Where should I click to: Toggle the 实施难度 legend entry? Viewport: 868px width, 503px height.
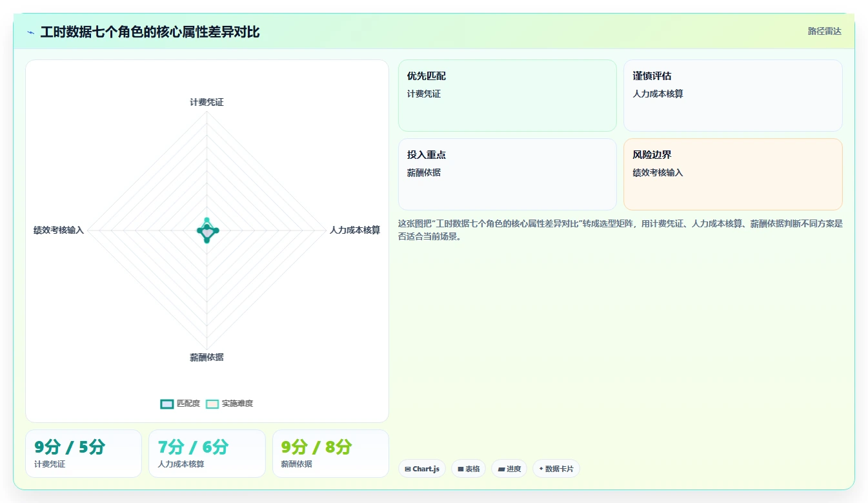229,404
